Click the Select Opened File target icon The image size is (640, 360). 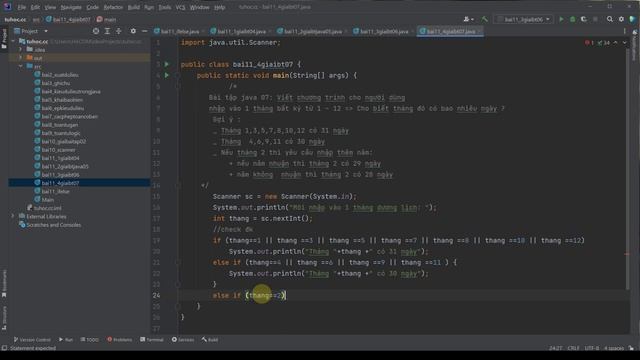click(x=96, y=31)
